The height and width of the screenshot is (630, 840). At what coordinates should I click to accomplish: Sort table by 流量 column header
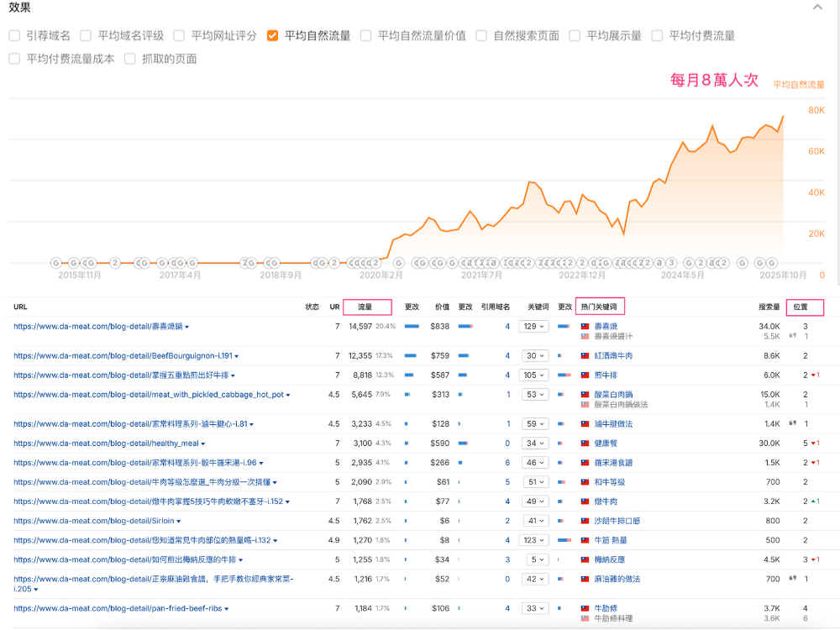365,307
